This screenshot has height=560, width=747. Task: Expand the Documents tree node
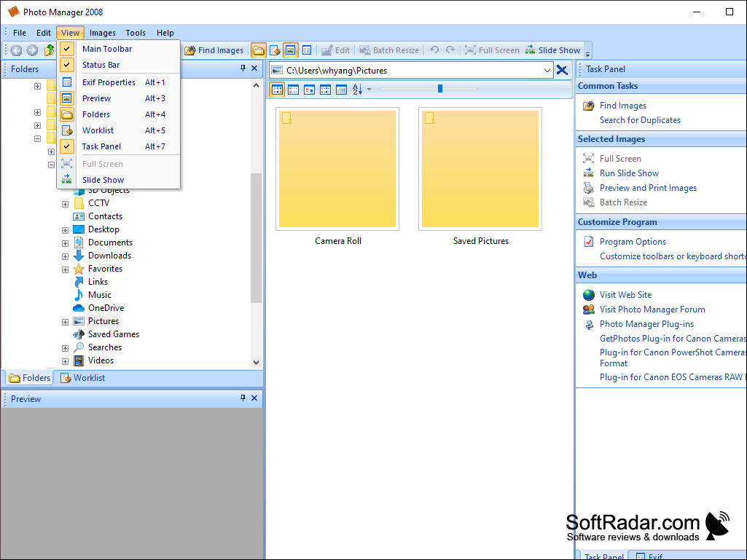[66, 243]
